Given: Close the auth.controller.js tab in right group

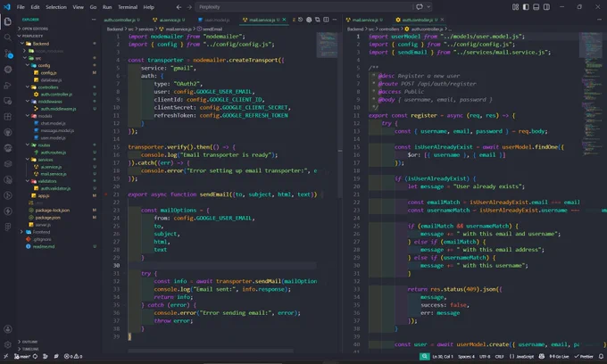Looking at the screenshot, I should [x=442, y=20].
